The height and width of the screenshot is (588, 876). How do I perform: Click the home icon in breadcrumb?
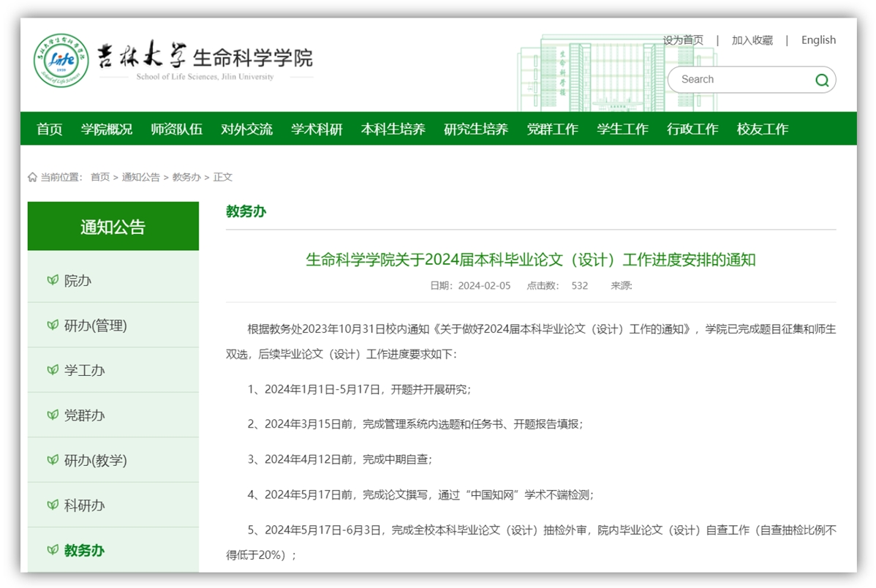pos(32,177)
